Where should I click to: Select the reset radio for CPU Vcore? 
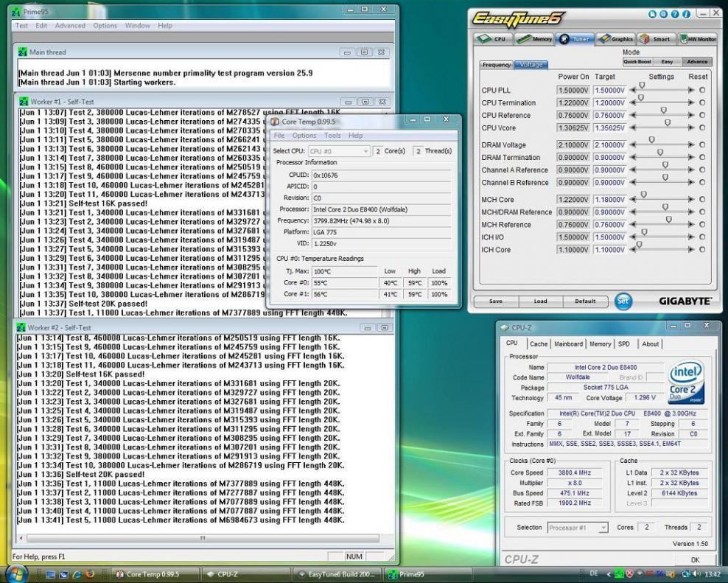coord(702,128)
